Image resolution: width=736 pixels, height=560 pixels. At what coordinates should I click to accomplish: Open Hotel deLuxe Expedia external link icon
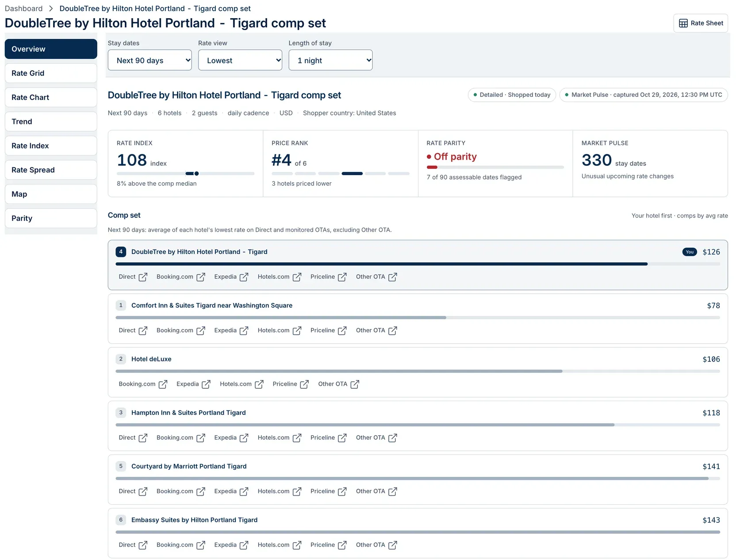[206, 384]
